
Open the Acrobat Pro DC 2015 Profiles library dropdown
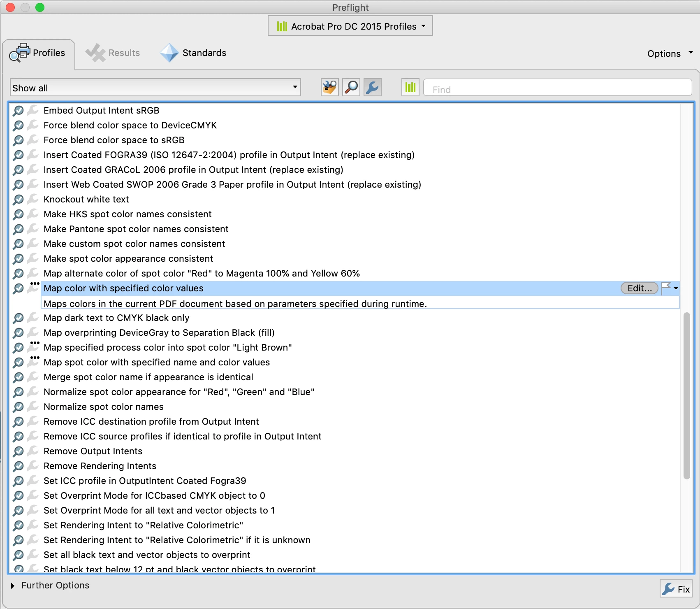pos(350,26)
